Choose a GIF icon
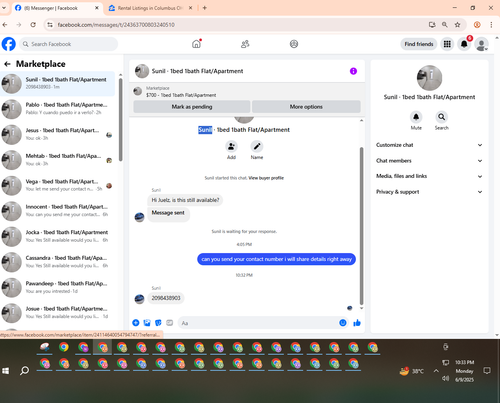The width and height of the screenshot is (500, 403). click(x=170, y=323)
